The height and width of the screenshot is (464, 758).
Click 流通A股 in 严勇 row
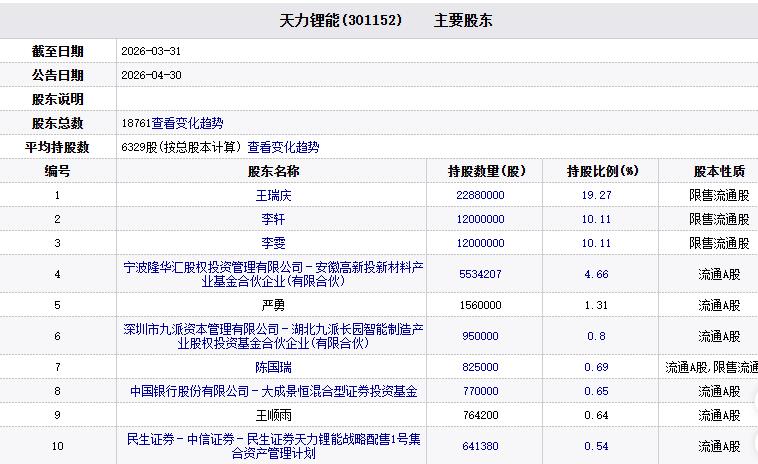pyautogui.click(x=719, y=305)
